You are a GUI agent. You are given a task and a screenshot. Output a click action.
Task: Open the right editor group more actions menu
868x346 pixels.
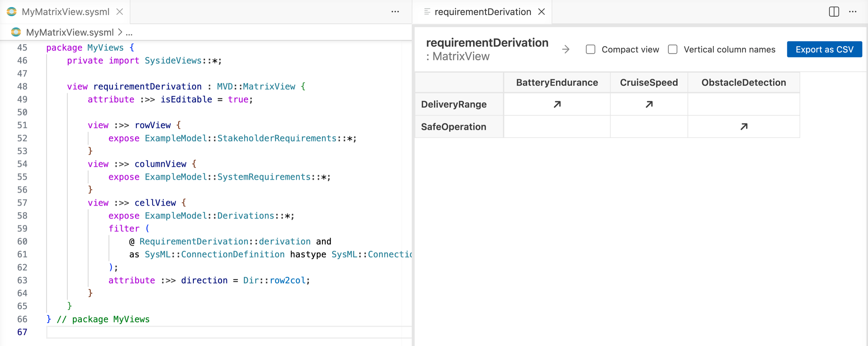click(x=853, y=12)
